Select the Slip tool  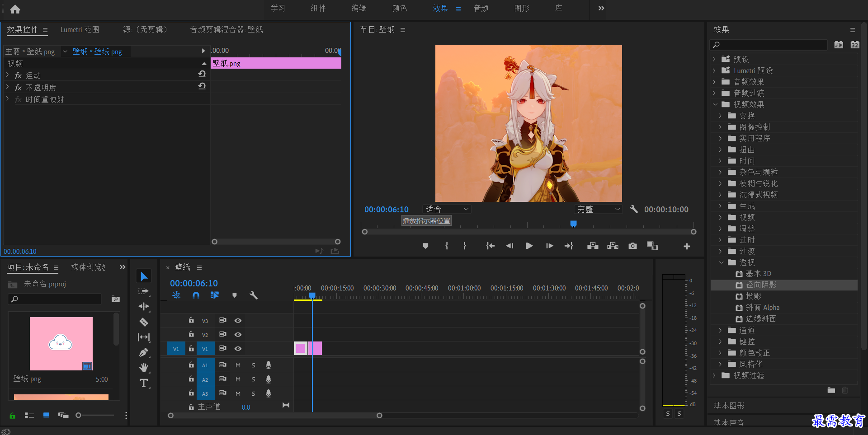[144, 337]
